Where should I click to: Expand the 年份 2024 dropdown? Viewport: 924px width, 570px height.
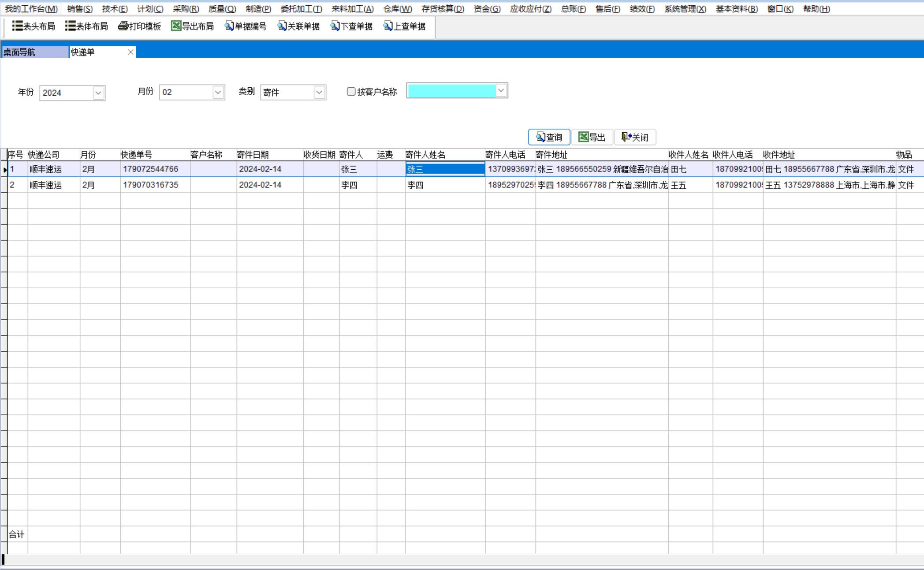(x=98, y=93)
